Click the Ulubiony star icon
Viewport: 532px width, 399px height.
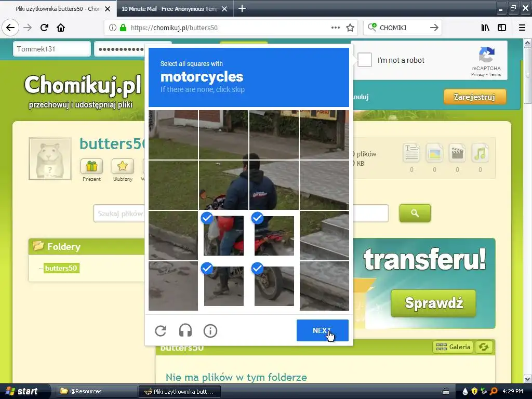pyautogui.click(x=123, y=166)
